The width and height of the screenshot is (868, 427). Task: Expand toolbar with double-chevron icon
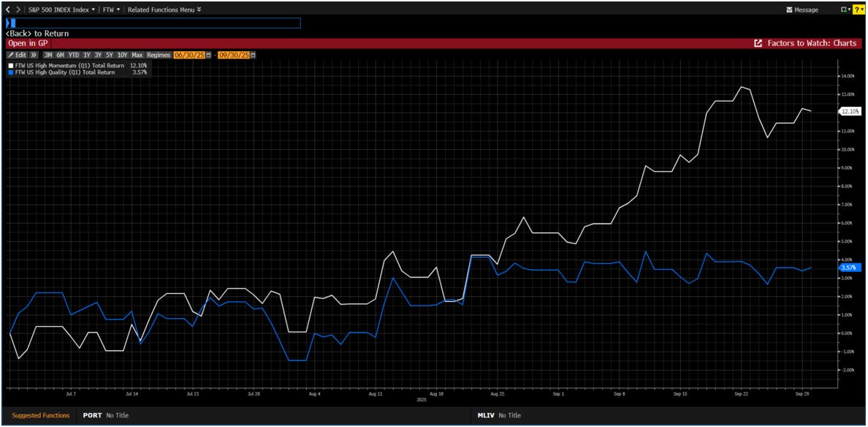coord(34,55)
